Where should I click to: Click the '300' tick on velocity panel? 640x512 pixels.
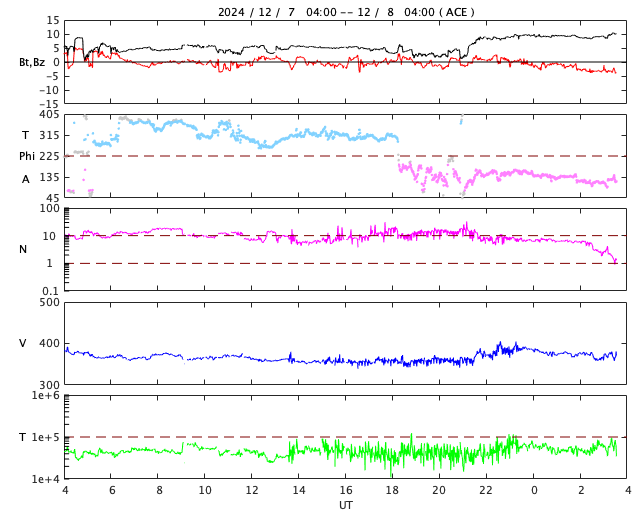pyautogui.click(x=49, y=385)
